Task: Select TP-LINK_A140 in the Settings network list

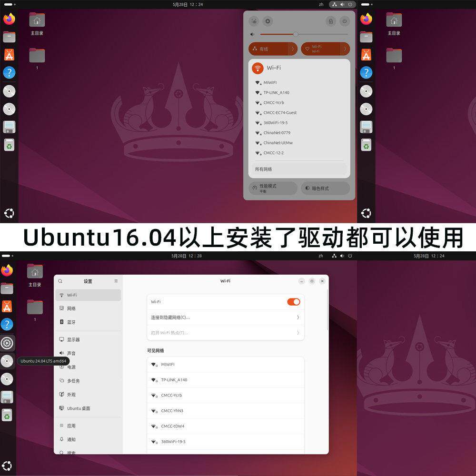Action: coord(226,380)
